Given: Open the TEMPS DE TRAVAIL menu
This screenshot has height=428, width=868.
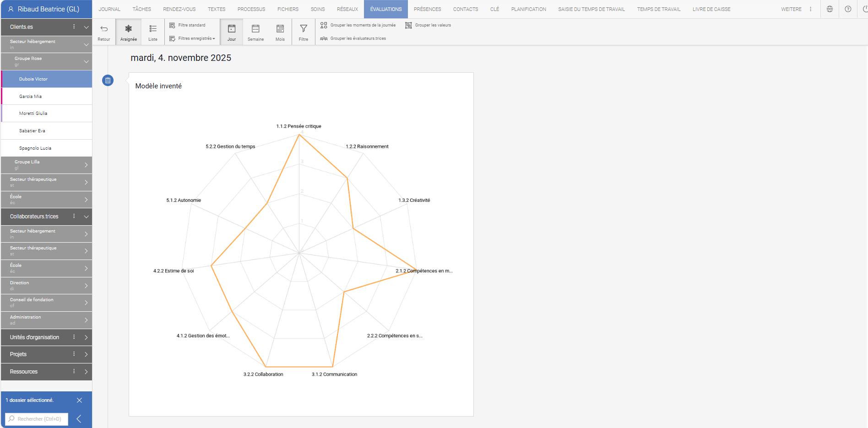Looking at the screenshot, I should (658, 9).
